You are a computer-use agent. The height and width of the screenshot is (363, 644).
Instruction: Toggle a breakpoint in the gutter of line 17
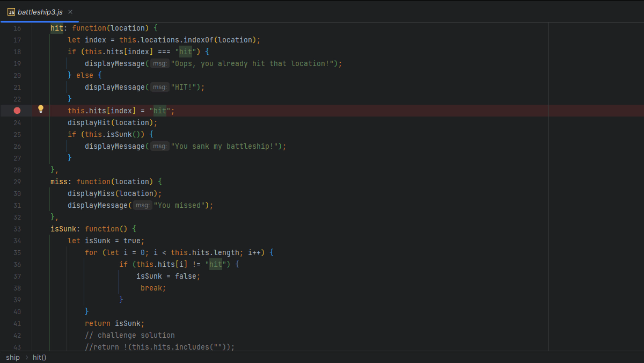(x=17, y=40)
